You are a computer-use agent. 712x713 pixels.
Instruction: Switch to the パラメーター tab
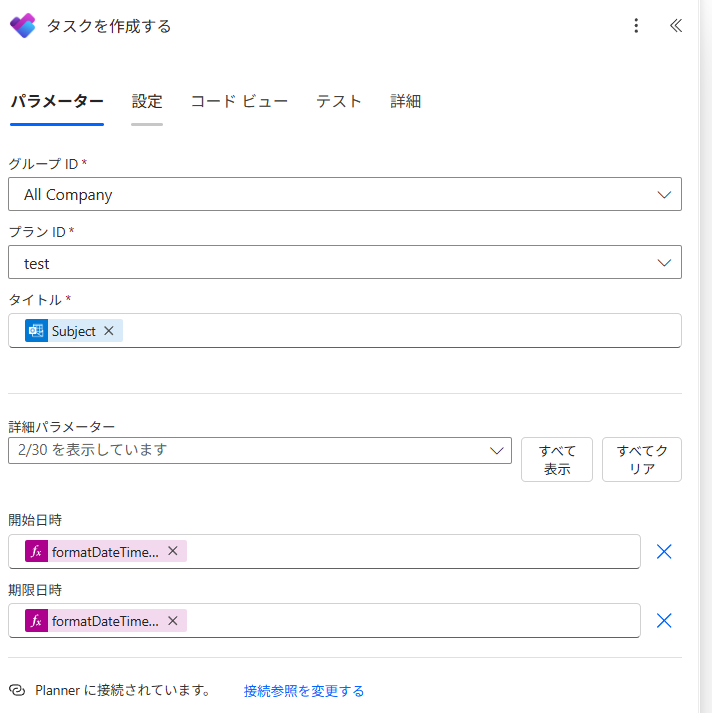57,101
